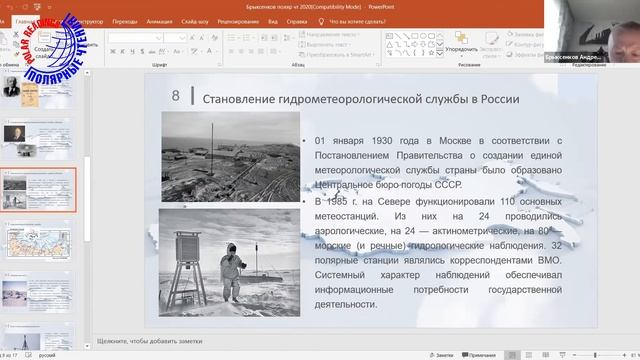This screenshot has width=640, height=360.
Task: Switch to Reading view icon
Action: click(x=545, y=355)
